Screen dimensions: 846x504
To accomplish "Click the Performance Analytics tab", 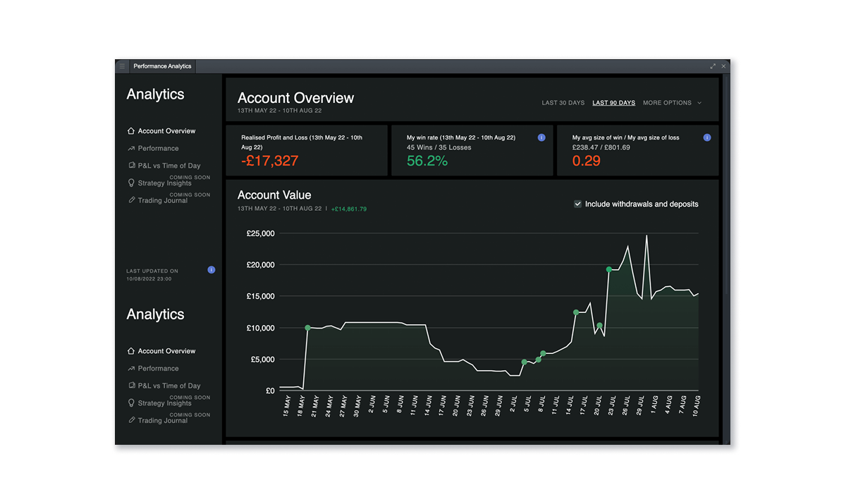I will [162, 66].
